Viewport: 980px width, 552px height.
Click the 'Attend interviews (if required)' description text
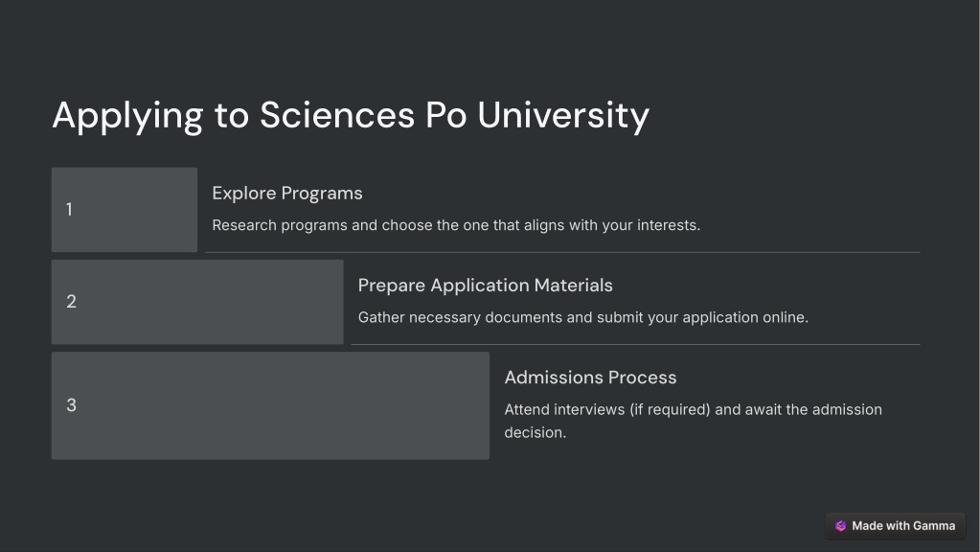tap(694, 421)
